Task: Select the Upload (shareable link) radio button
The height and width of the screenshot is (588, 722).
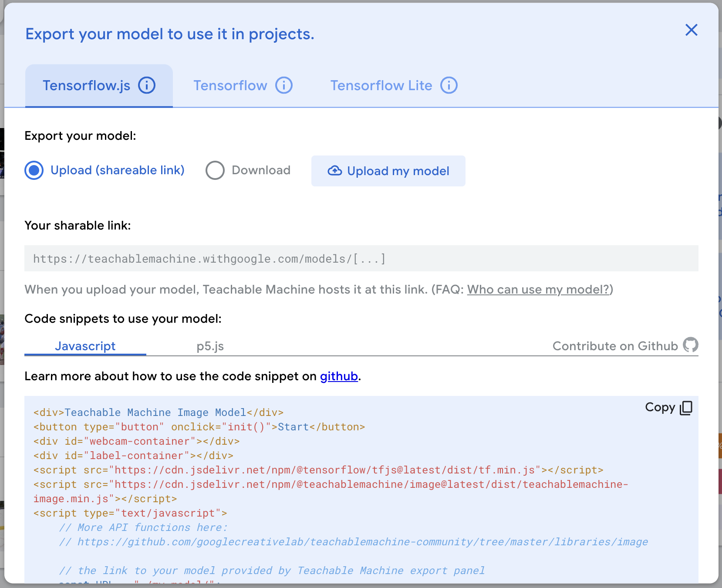Action: [34, 170]
